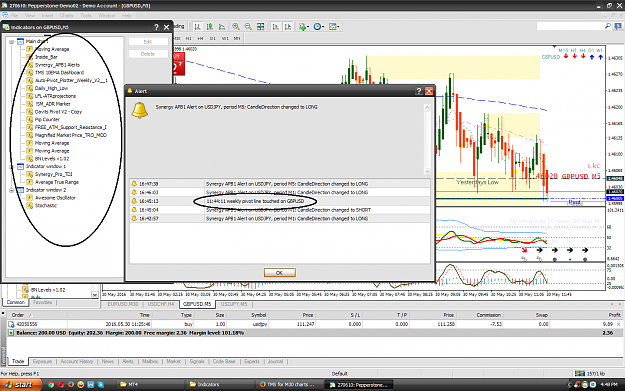Open the Experts terminal tab
Image resolution: width=625 pixels, height=391 pixels.
[252, 362]
